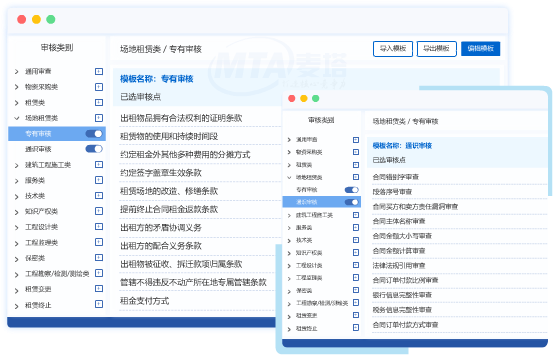Click plus icon beside 通用审查 in front window

point(356,140)
